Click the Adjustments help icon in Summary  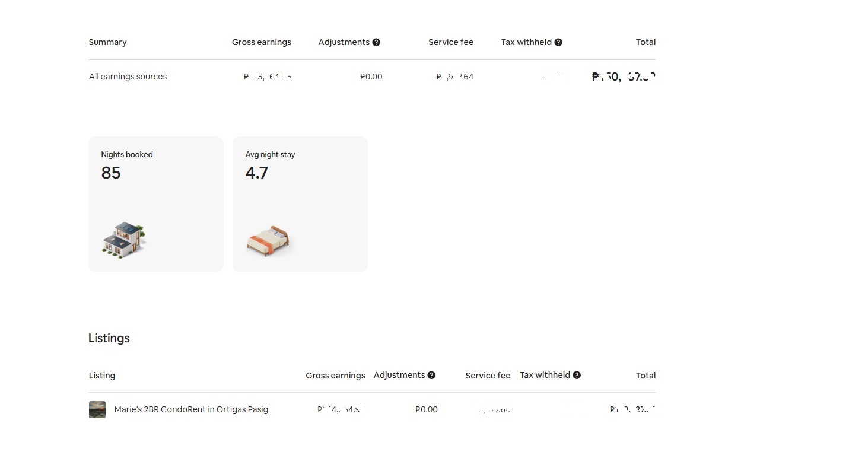coord(376,42)
